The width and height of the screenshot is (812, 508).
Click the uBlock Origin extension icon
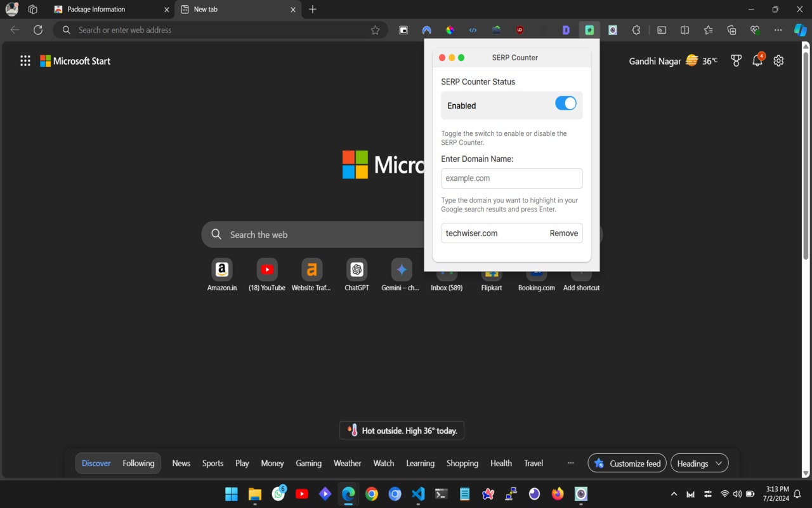(x=520, y=30)
